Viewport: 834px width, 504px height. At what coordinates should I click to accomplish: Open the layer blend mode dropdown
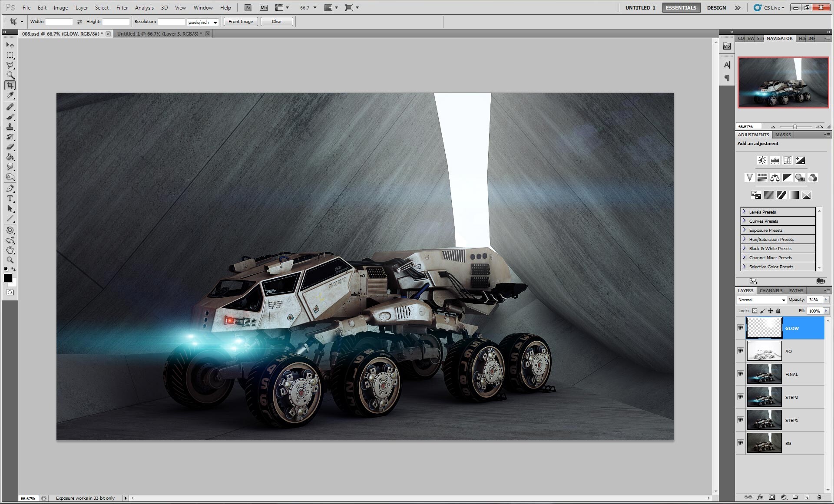762,300
